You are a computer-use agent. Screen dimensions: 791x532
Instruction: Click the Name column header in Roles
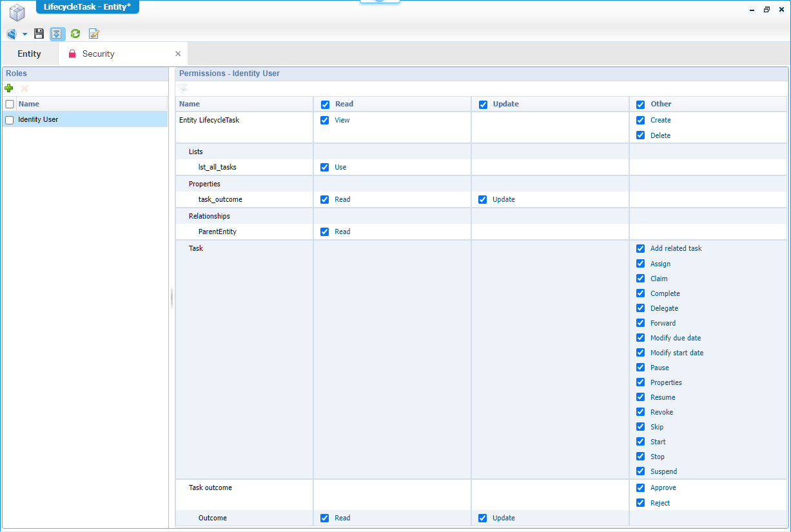(29, 104)
